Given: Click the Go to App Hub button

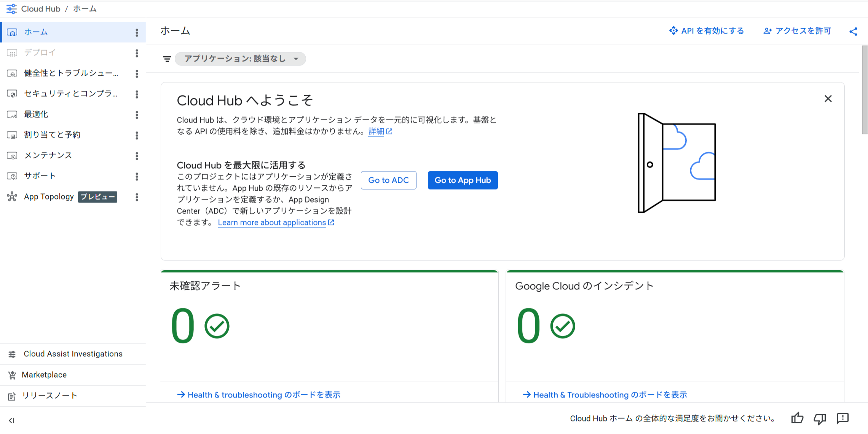Looking at the screenshot, I should tap(463, 180).
